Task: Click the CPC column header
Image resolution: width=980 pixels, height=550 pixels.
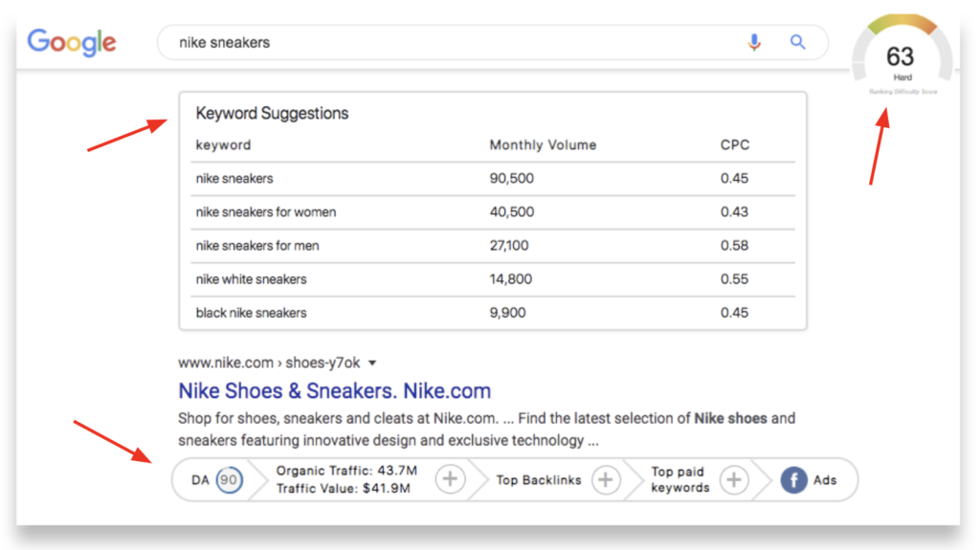Action: tap(734, 145)
